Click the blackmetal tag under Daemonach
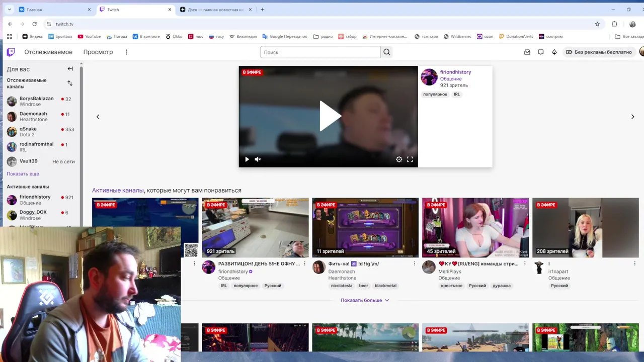 (x=385, y=286)
